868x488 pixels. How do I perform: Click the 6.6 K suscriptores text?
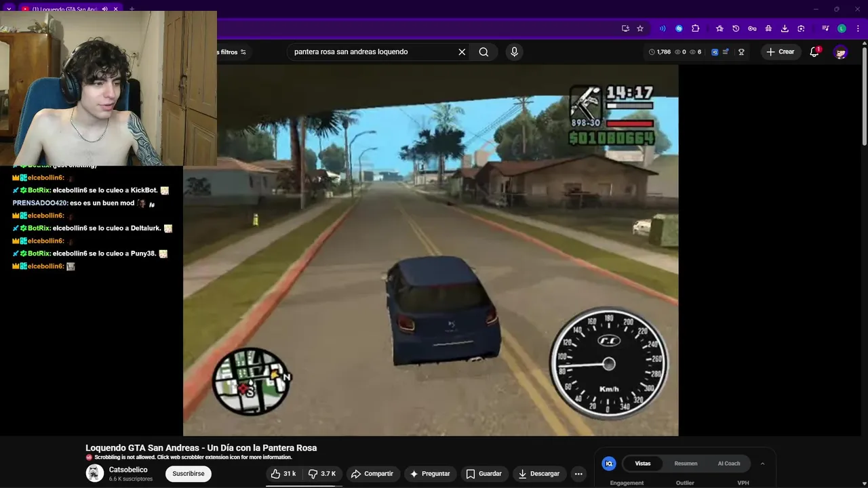(x=131, y=479)
